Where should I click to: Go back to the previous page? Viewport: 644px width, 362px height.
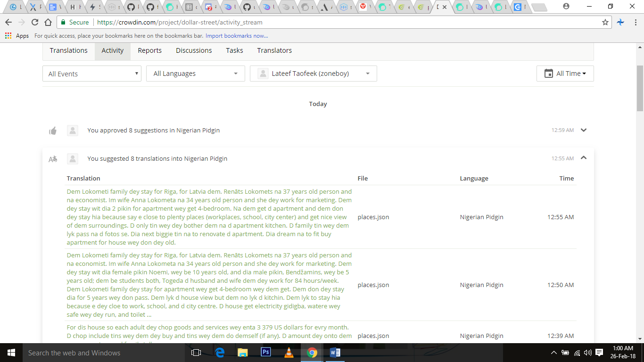pos(9,22)
